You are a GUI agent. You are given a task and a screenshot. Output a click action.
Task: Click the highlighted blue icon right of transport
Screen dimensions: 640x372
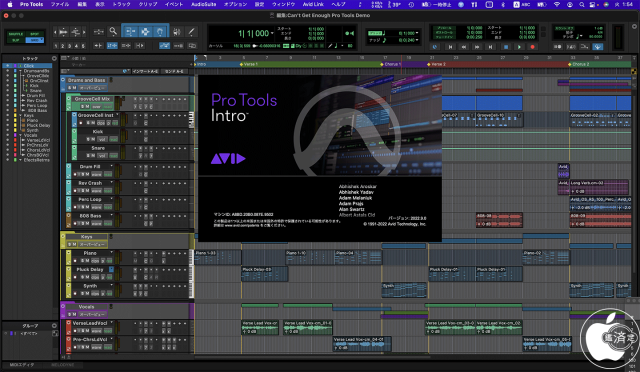(x=598, y=47)
